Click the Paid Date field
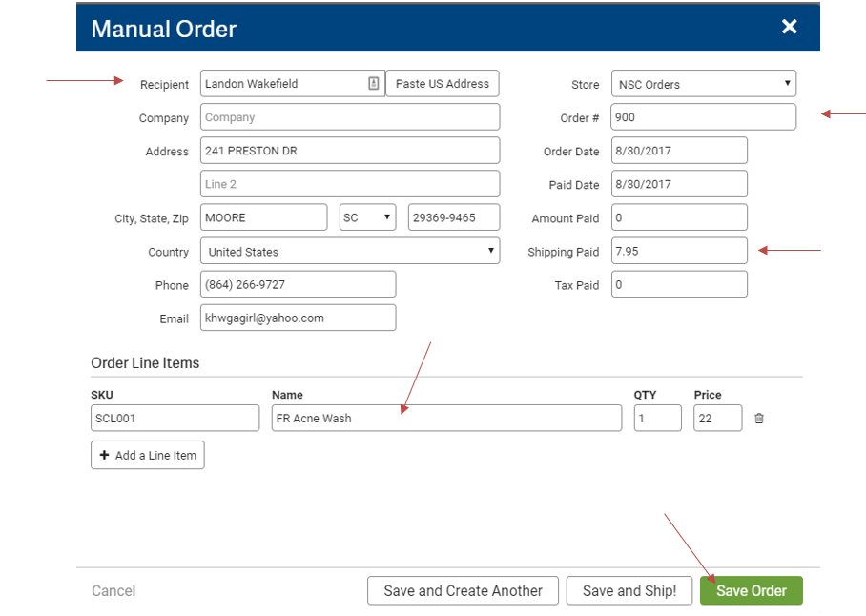Image resolution: width=866 pixels, height=616 pixels. coord(679,184)
